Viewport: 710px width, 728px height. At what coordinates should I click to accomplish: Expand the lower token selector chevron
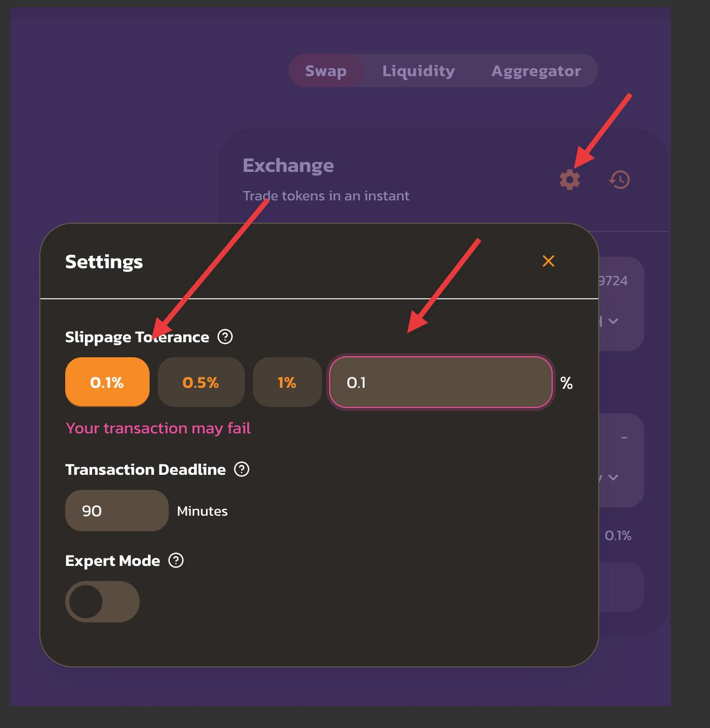[613, 477]
